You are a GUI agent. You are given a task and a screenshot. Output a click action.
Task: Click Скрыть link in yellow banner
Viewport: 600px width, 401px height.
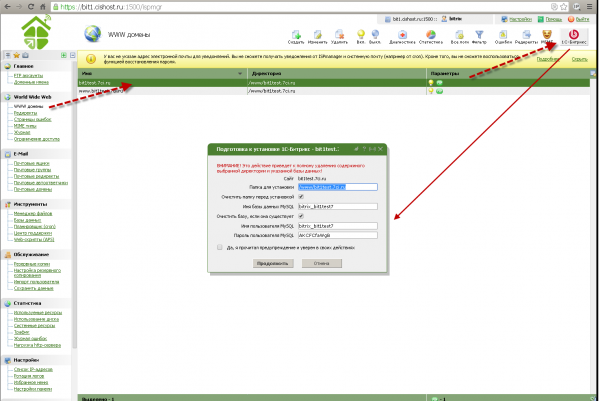pyautogui.click(x=579, y=59)
